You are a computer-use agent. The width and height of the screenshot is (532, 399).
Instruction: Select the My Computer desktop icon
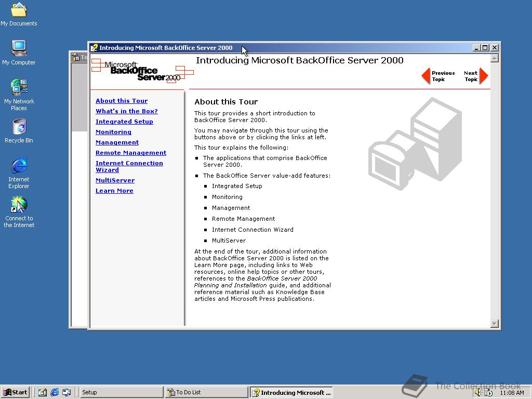pos(19,52)
